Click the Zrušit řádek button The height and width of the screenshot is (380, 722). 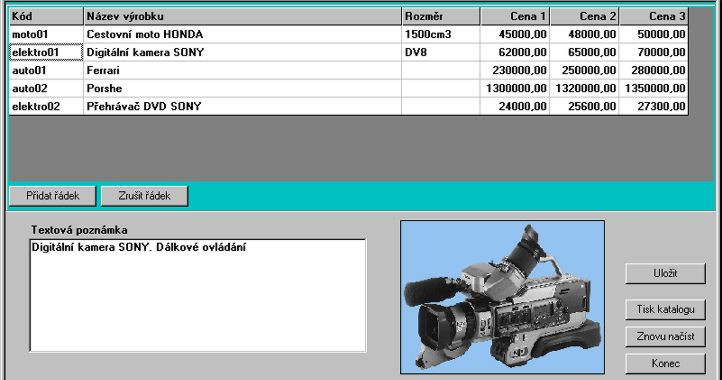pyautogui.click(x=144, y=196)
